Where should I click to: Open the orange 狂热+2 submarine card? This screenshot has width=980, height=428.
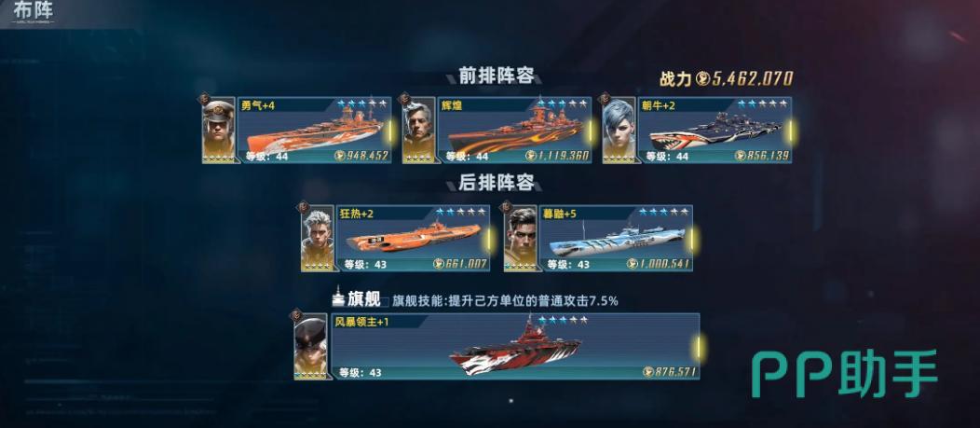coord(413,239)
